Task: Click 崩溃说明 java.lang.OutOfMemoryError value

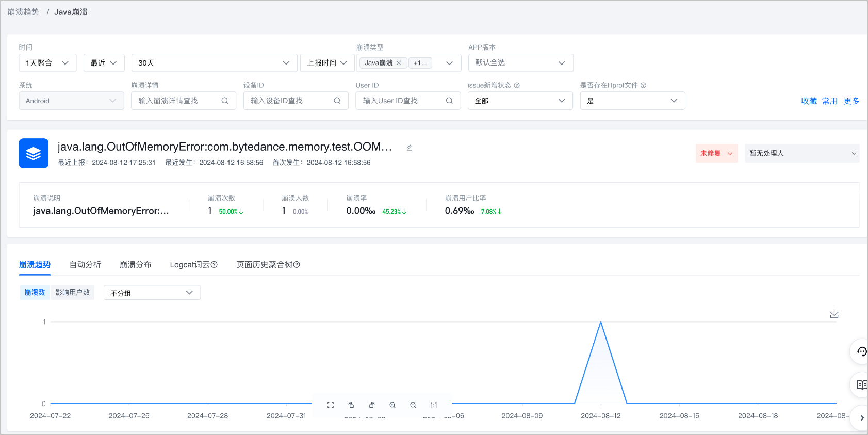Action: click(101, 211)
